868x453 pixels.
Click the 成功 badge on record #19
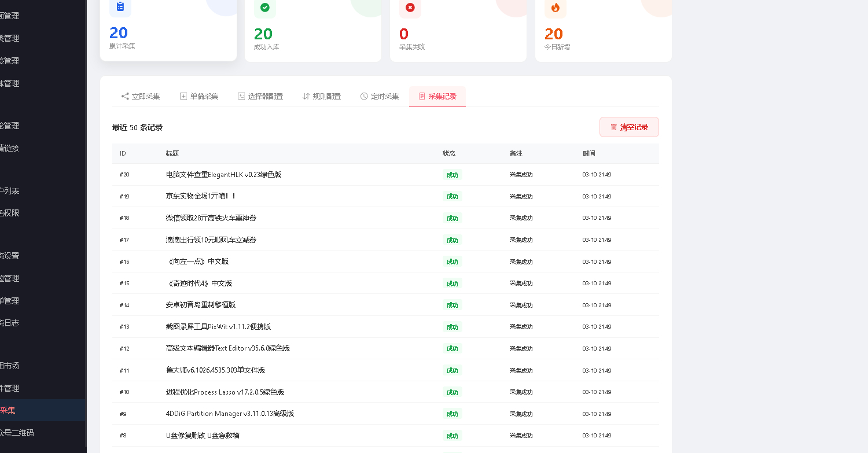[452, 196]
